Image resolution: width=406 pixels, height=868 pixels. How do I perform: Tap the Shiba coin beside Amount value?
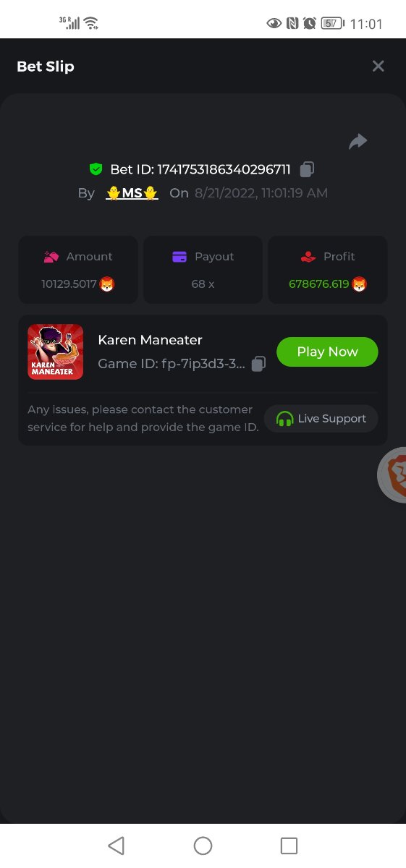(107, 284)
